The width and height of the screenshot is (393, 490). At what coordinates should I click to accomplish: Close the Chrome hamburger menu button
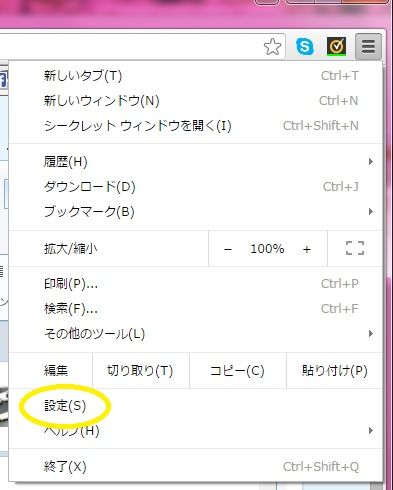tap(368, 46)
